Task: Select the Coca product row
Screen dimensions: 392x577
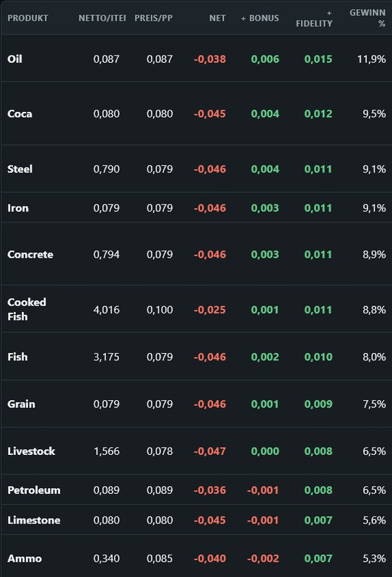Action: 196,113
